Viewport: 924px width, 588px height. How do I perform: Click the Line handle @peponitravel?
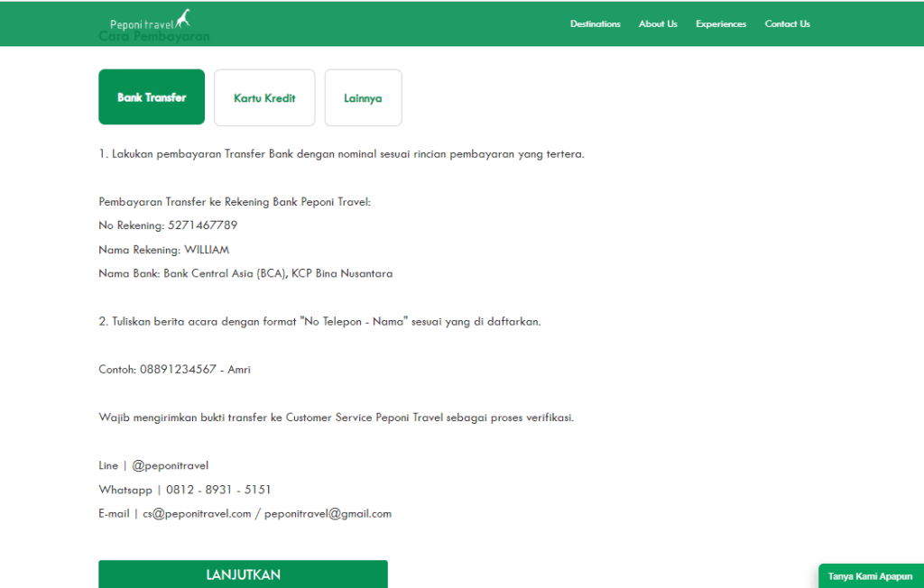(170, 466)
